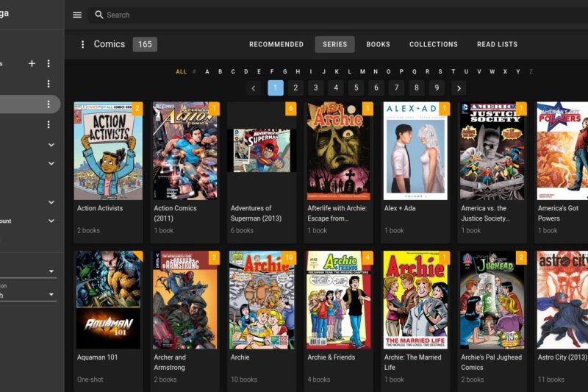Click in the Search field

(x=337, y=15)
